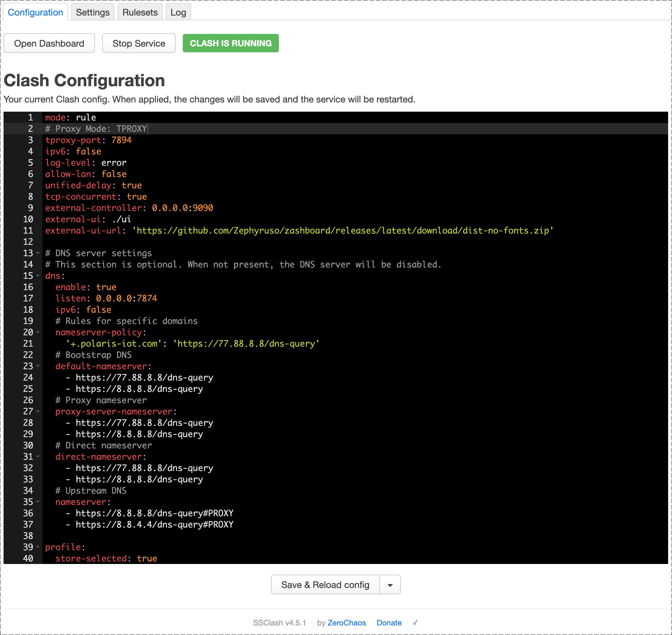The width and height of the screenshot is (672, 635).
Task: Click the '# Bootstrap DNS' comment
Action: click(x=93, y=355)
